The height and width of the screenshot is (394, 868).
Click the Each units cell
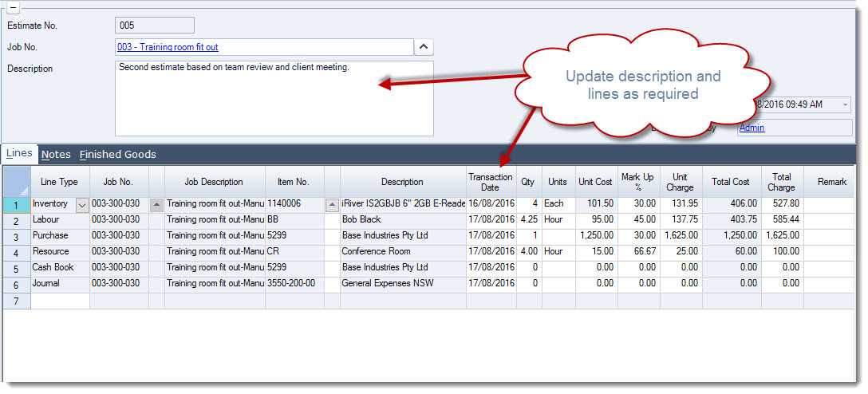558,204
